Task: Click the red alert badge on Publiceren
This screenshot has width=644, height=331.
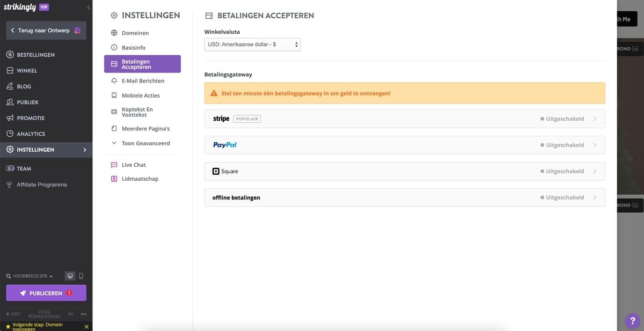Action: click(x=69, y=293)
